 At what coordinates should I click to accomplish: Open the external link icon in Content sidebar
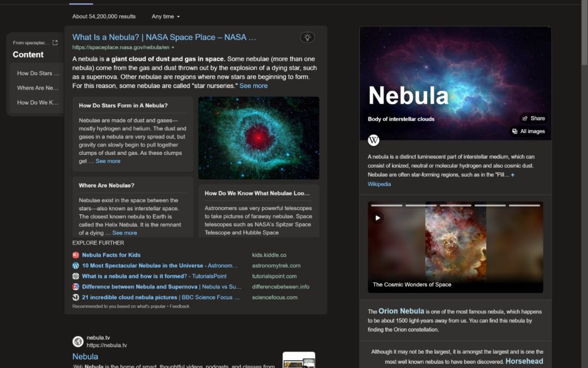(55, 43)
